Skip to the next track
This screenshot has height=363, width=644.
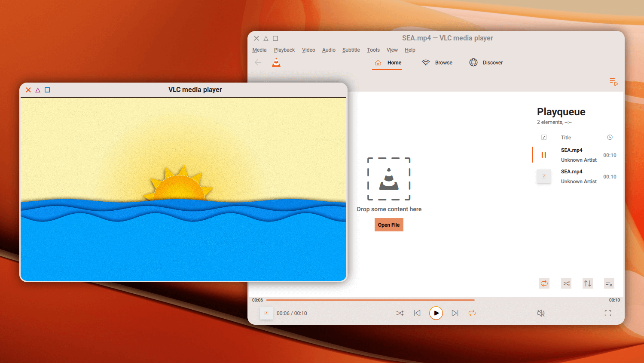[455, 313]
